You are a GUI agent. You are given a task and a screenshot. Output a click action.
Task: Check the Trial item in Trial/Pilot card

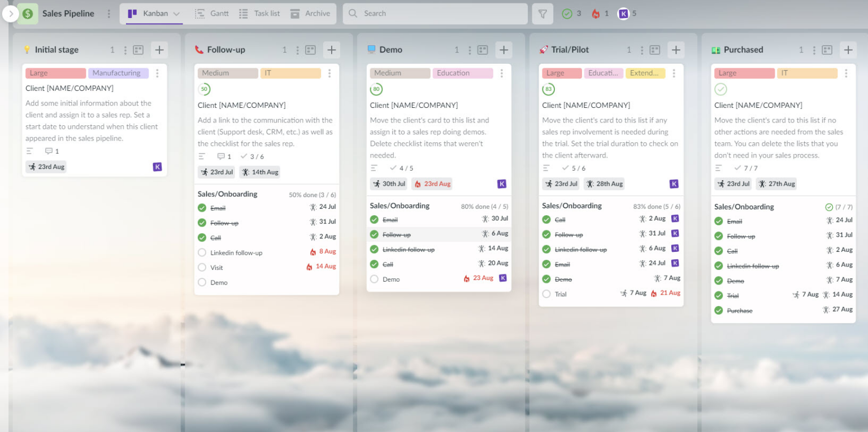(546, 294)
